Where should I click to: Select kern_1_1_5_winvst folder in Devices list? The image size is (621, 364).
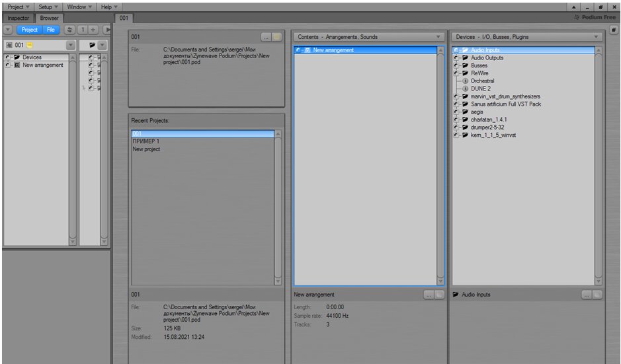(x=493, y=135)
